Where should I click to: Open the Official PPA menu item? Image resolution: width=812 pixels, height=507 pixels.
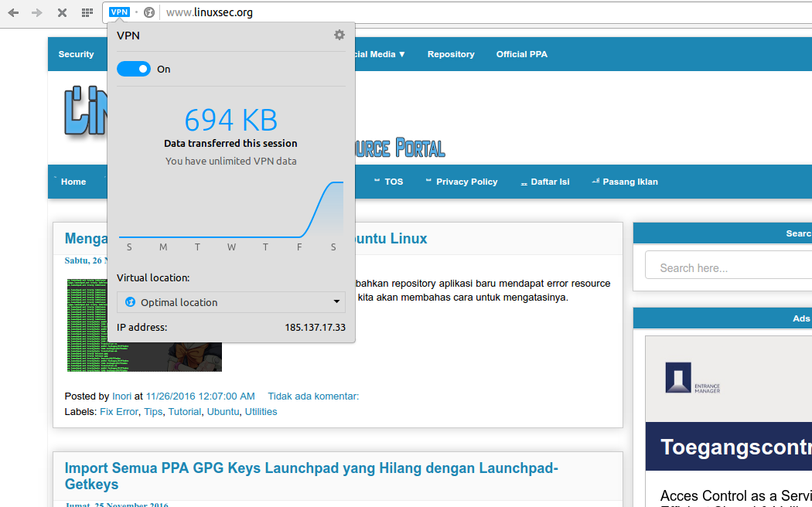[x=521, y=54]
